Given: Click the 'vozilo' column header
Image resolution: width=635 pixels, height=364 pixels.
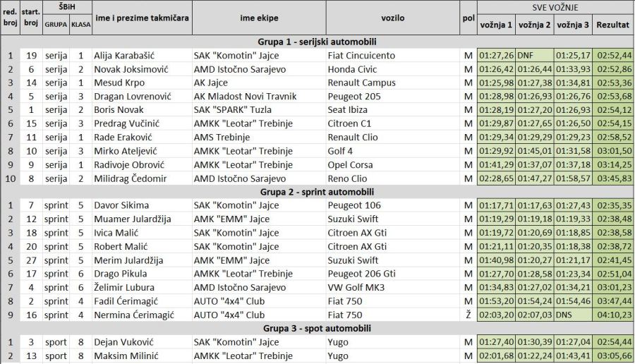Looking at the screenshot, I should 392,18.
